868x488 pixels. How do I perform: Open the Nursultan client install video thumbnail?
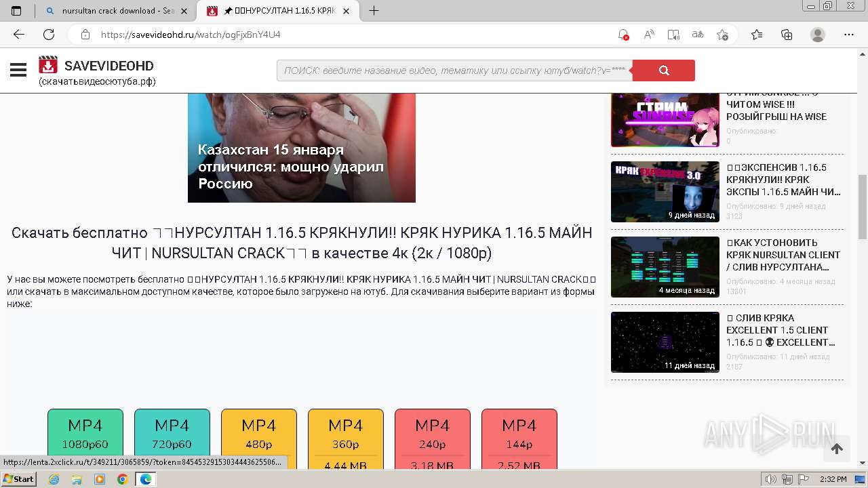tap(665, 267)
